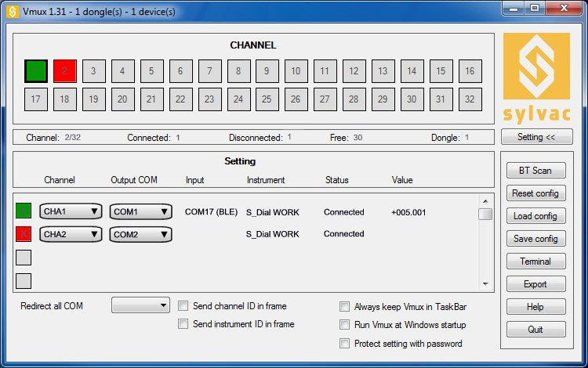Click red X indicator for CHA2 row
This screenshot has height=368, width=588.
[x=24, y=233]
